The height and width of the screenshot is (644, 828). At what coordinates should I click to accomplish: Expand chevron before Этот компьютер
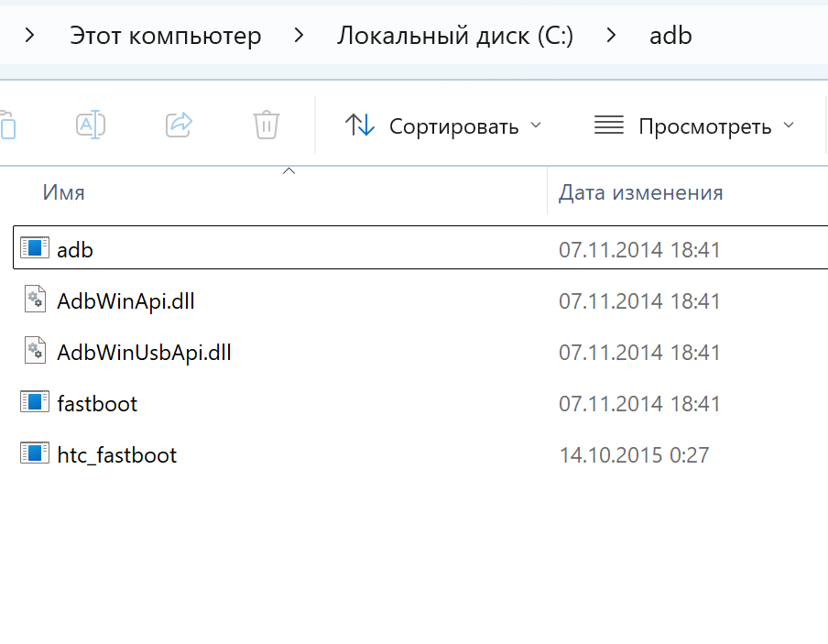pos(30,36)
